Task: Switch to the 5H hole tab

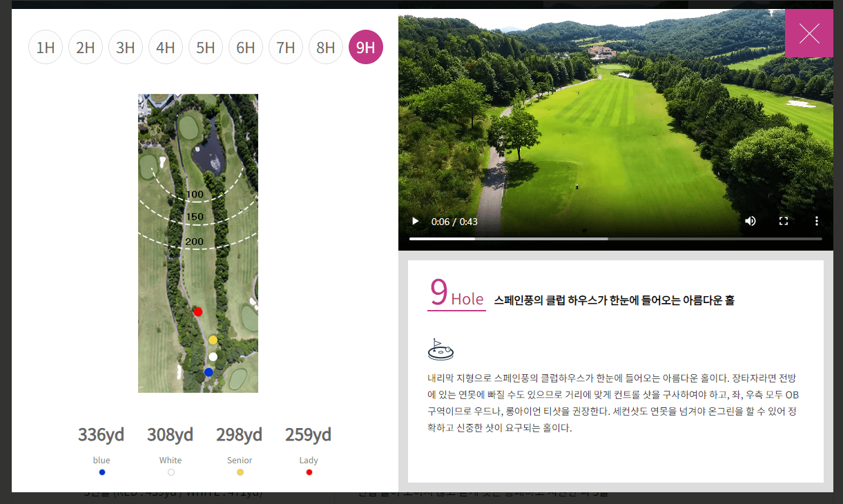Action: [x=206, y=47]
